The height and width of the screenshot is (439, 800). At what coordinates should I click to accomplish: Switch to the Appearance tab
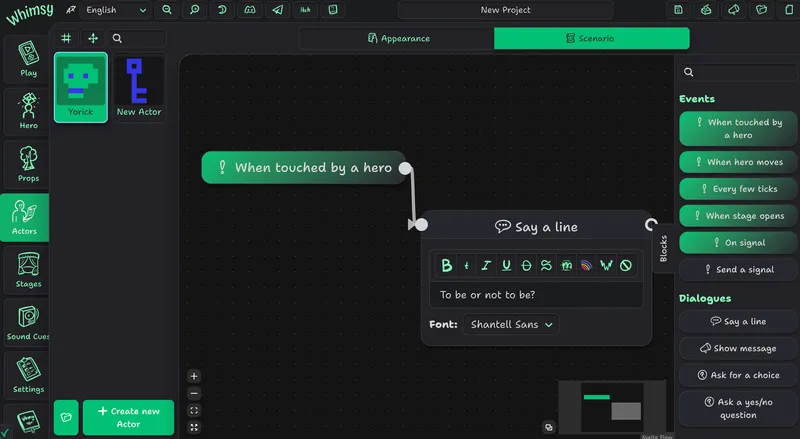pos(397,38)
